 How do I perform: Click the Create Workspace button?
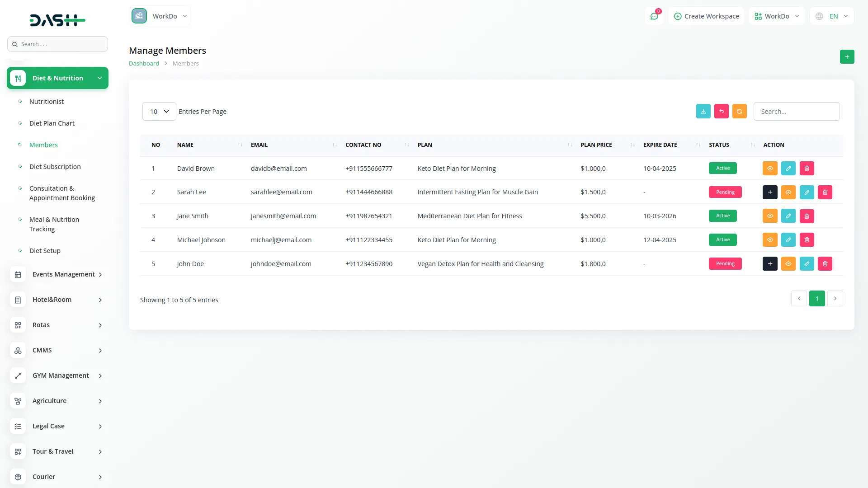tap(706, 16)
